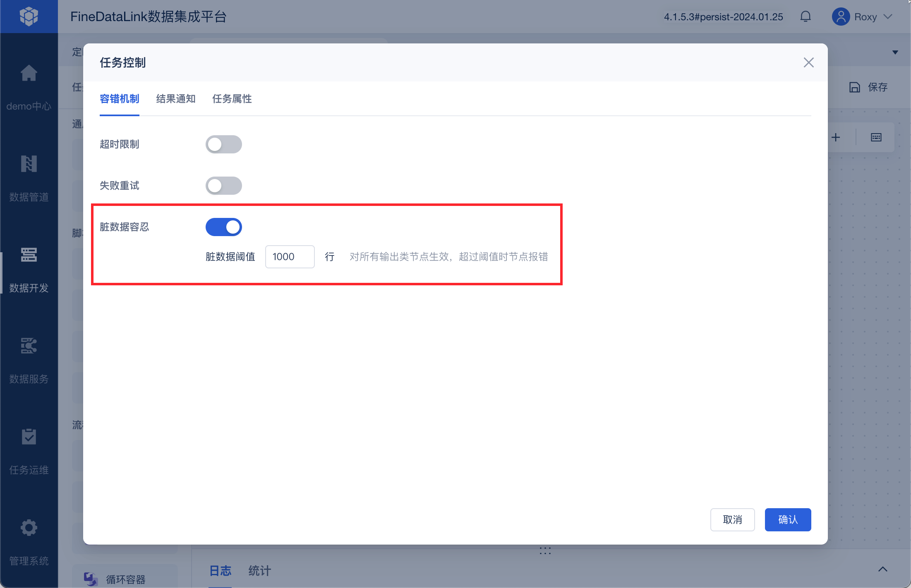The image size is (911, 588).
Task: Switch to the 结果通知 tab
Action: [x=175, y=99]
